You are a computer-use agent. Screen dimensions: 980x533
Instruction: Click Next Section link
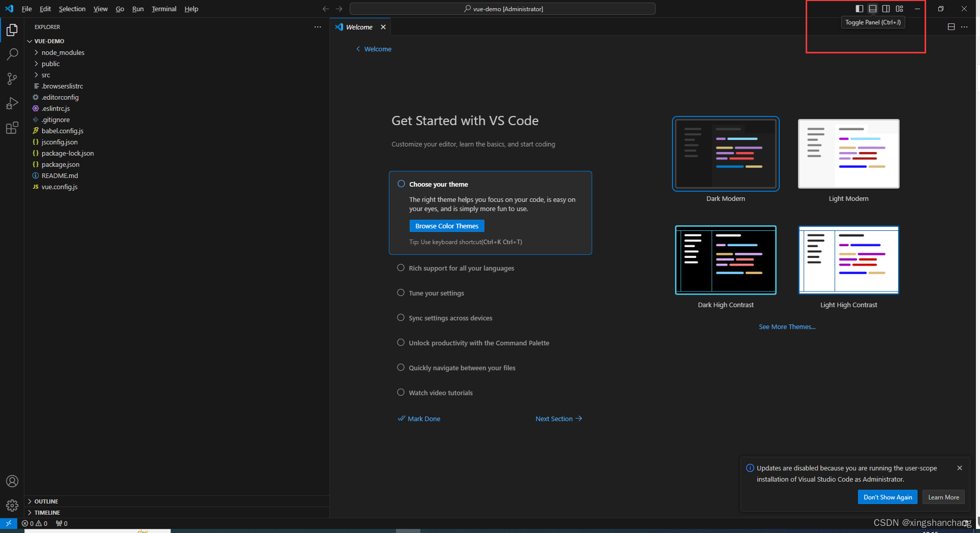pyautogui.click(x=559, y=419)
